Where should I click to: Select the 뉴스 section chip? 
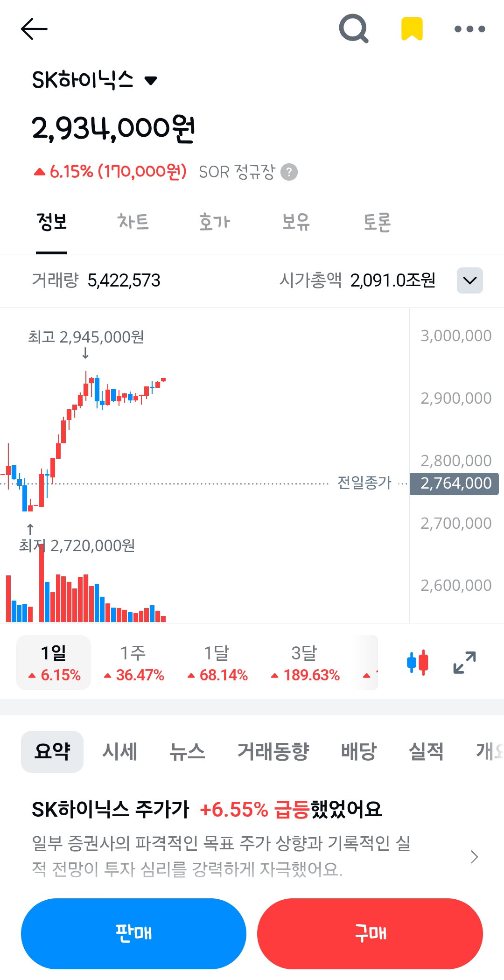[187, 752]
